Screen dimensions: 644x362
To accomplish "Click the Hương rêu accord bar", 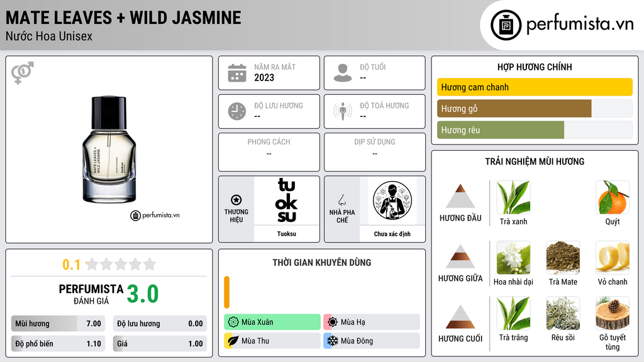I will (535, 129).
